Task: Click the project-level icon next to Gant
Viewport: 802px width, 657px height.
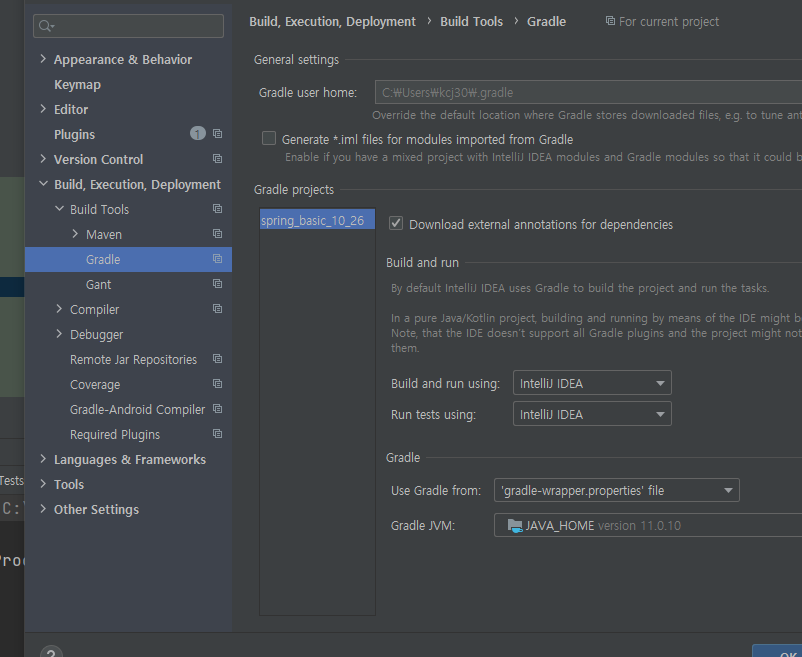Action: click(217, 284)
